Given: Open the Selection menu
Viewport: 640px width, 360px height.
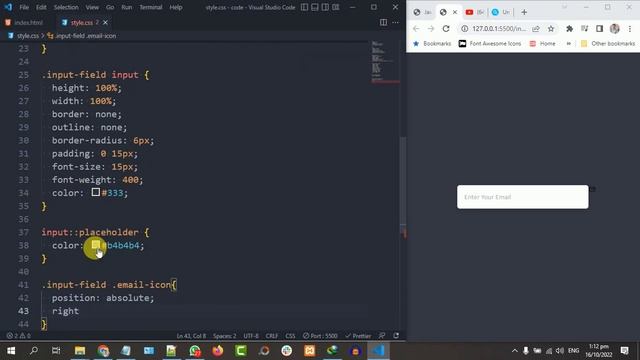Looking at the screenshot, I should pyautogui.click(x=66, y=7).
